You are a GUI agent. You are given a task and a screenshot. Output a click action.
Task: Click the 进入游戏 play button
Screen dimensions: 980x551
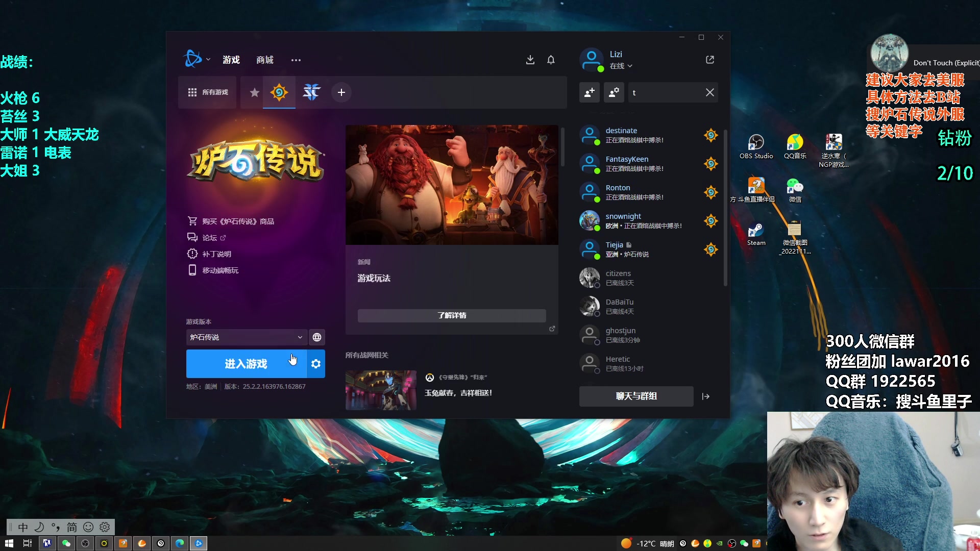click(x=246, y=364)
